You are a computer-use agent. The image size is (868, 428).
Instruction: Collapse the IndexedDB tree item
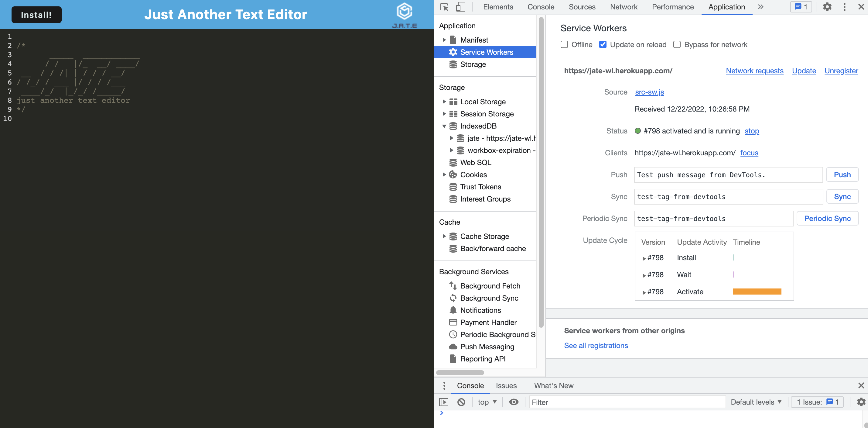click(x=444, y=126)
